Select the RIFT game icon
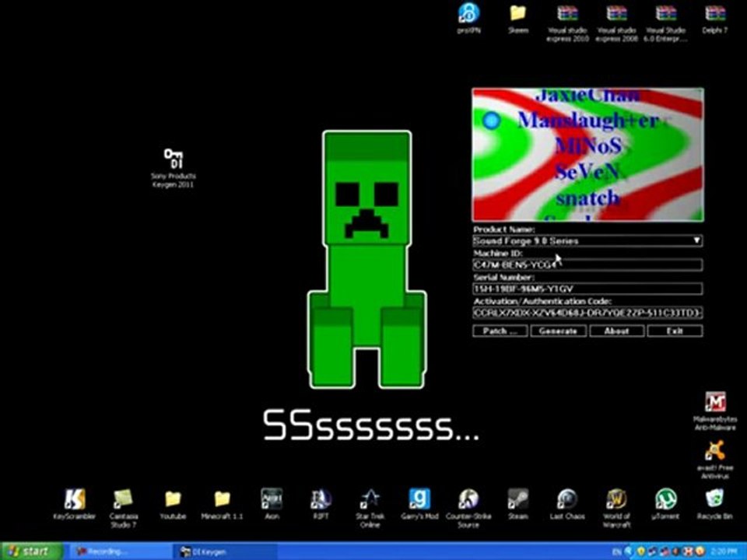Image resolution: width=747 pixels, height=560 pixels. tap(321, 504)
